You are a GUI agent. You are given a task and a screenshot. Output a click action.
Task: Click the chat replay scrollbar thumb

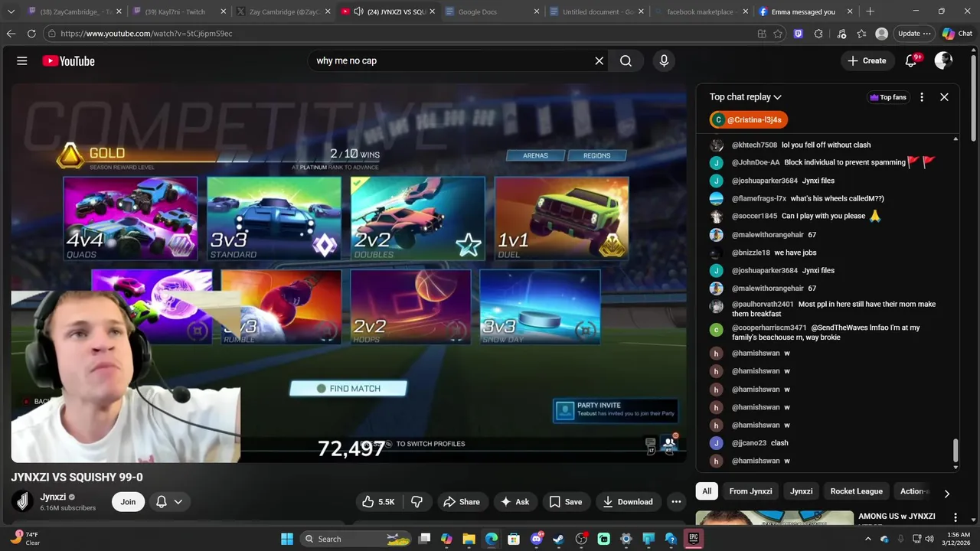click(955, 450)
